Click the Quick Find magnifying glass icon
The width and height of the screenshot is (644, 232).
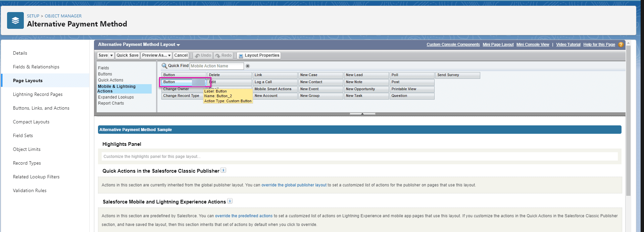(164, 66)
